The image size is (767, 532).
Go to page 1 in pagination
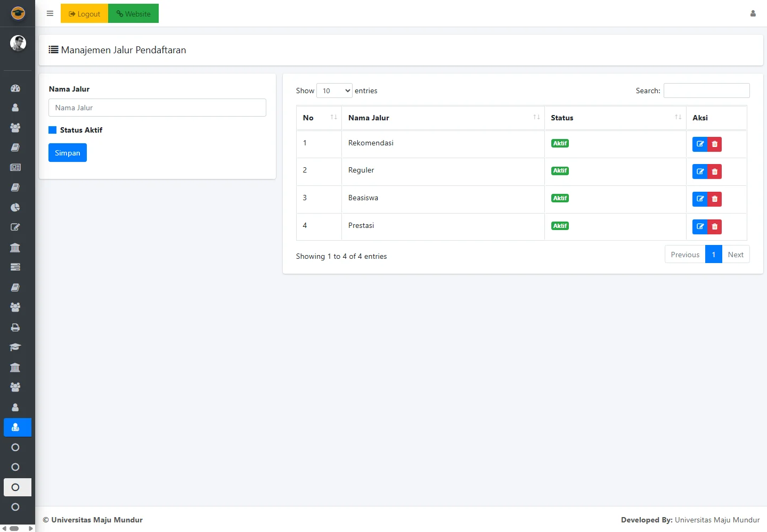point(713,255)
